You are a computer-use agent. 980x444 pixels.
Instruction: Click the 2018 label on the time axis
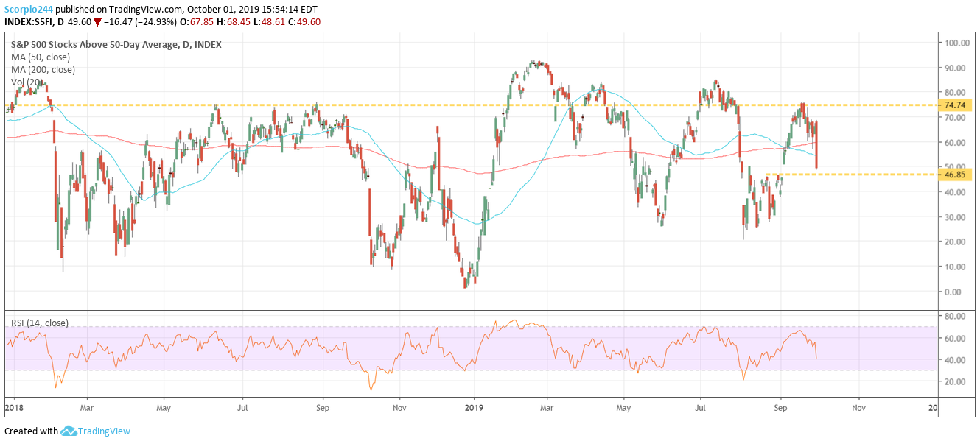click(x=13, y=406)
